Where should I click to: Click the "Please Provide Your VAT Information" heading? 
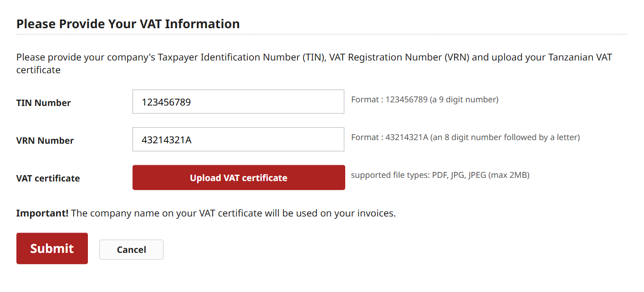coord(128,24)
